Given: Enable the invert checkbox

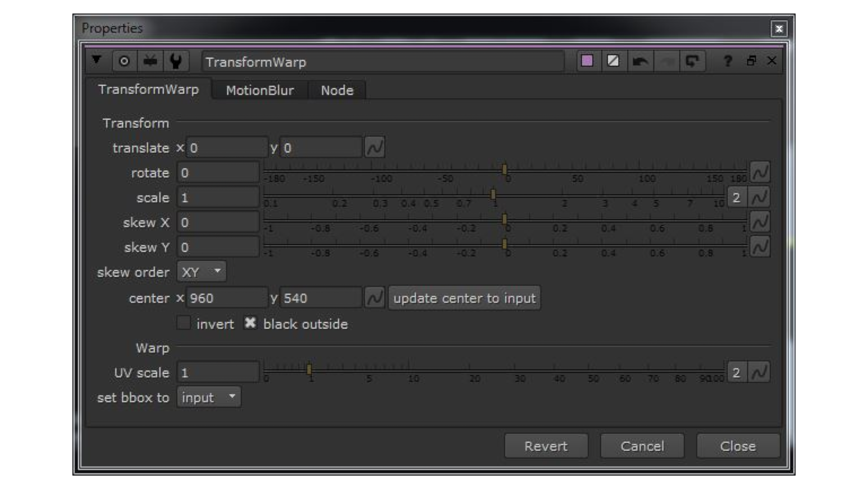Looking at the screenshot, I should (x=184, y=323).
